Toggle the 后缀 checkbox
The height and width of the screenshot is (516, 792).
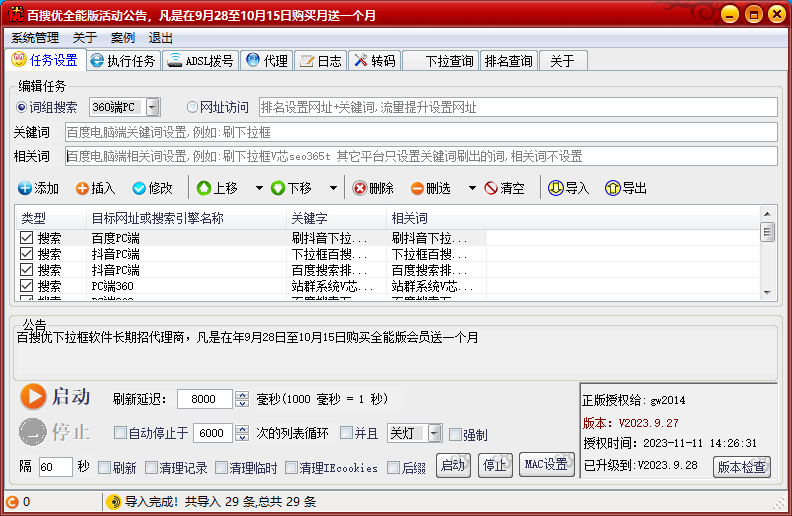(x=393, y=468)
